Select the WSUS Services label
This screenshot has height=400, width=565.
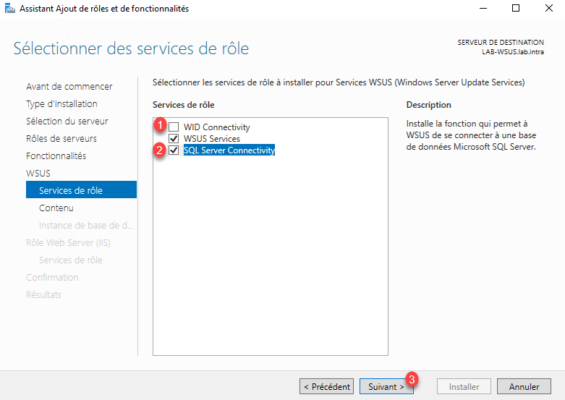tap(212, 138)
